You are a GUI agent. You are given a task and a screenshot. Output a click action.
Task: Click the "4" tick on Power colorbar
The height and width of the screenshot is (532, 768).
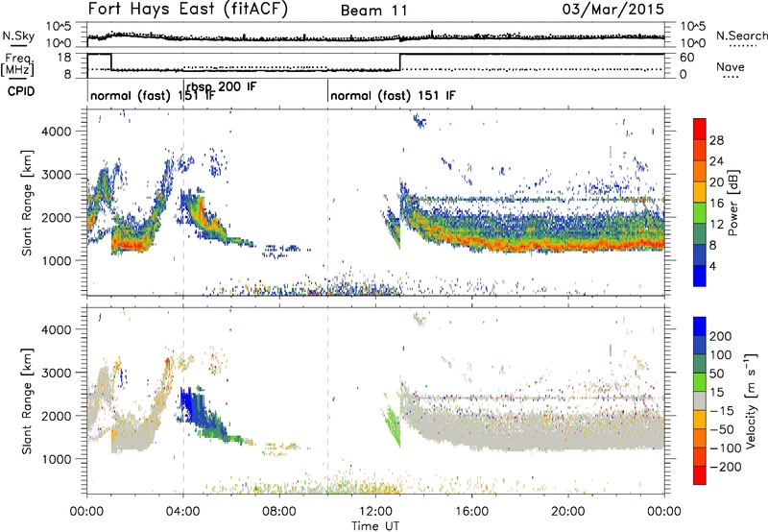(712, 266)
